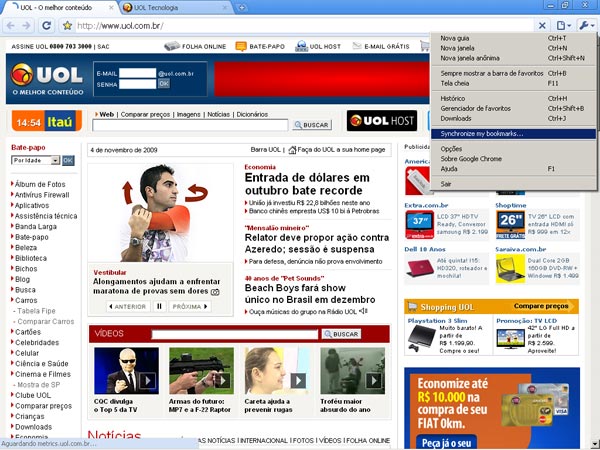Advance slideshow with PRÓXIMA button

[x=190, y=307]
